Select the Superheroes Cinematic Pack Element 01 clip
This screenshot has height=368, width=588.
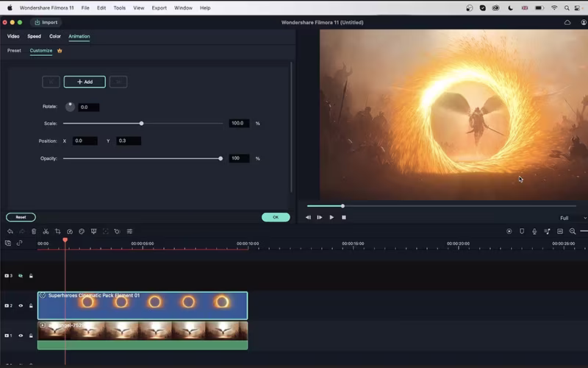[143, 305]
